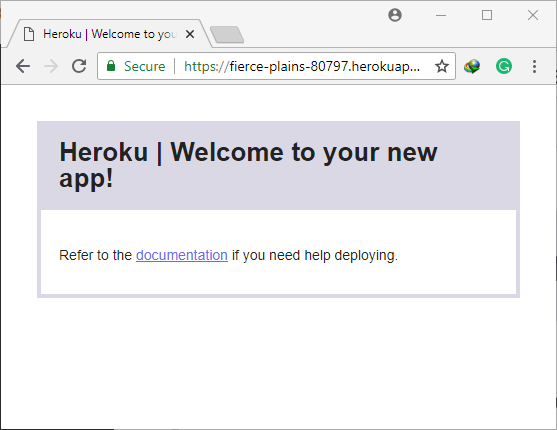Viewport: 557px width, 430px height.
Task: Bookmark this page with the star icon
Action: pyautogui.click(x=442, y=66)
